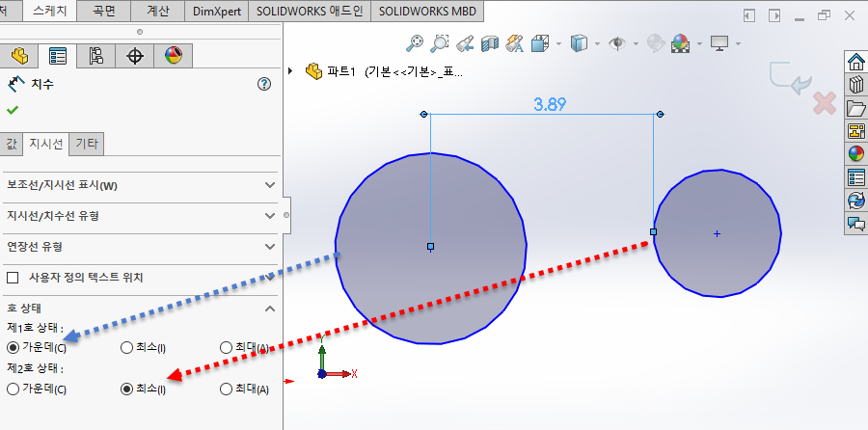Click the Section View icon in toolbar
The width and height of the screenshot is (868, 430).
click(490, 42)
